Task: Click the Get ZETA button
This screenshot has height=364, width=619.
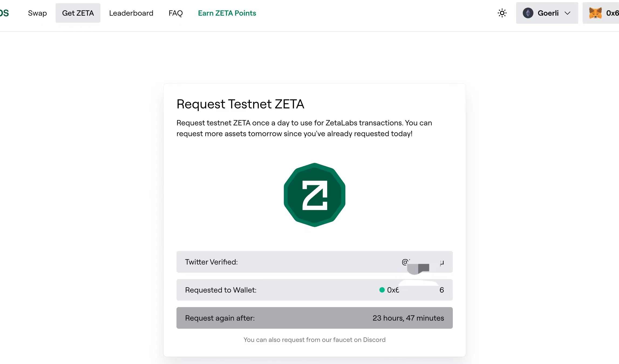Action: (x=78, y=13)
